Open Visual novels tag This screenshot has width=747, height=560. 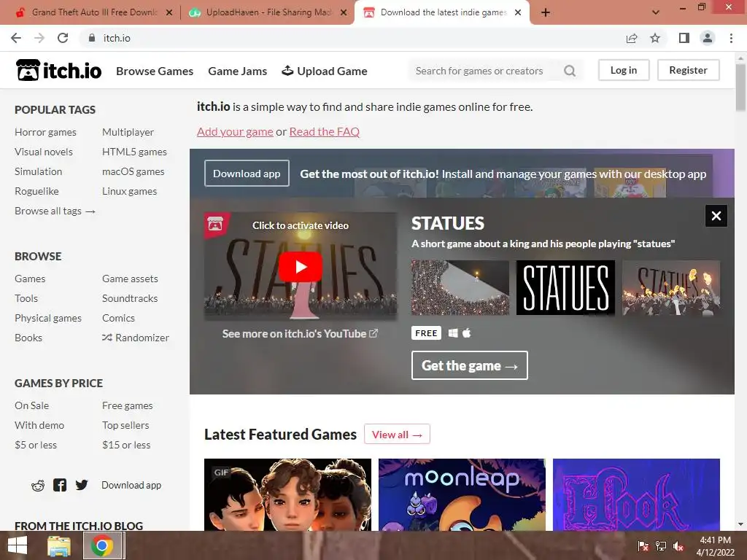(43, 152)
